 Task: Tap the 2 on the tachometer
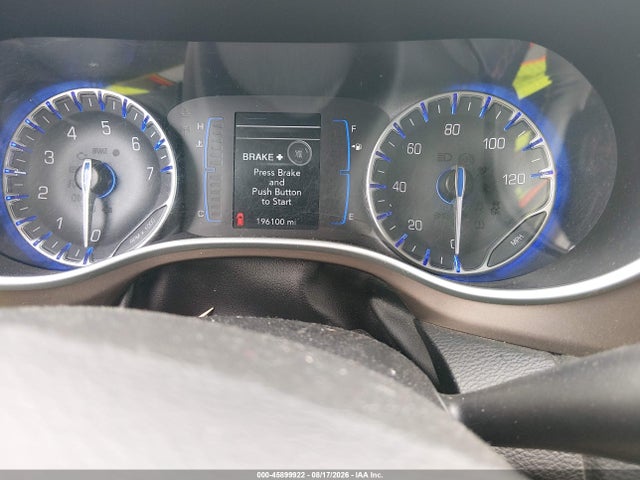coord(43,192)
